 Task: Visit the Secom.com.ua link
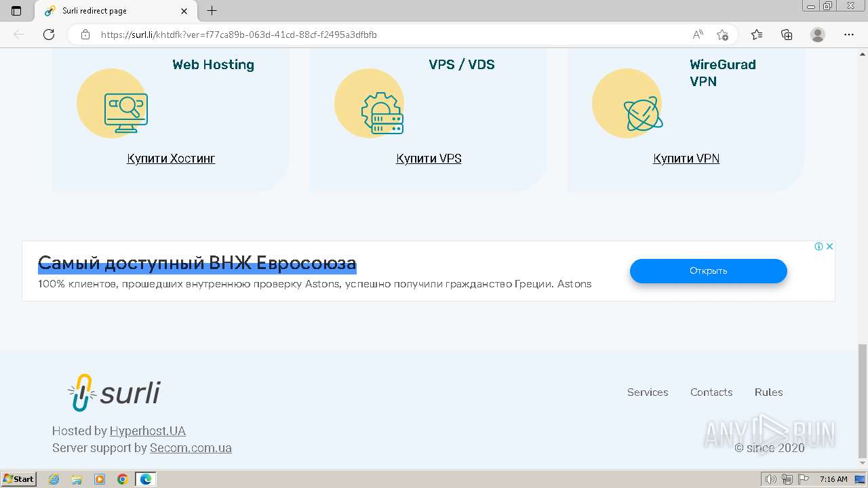pyautogui.click(x=191, y=448)
